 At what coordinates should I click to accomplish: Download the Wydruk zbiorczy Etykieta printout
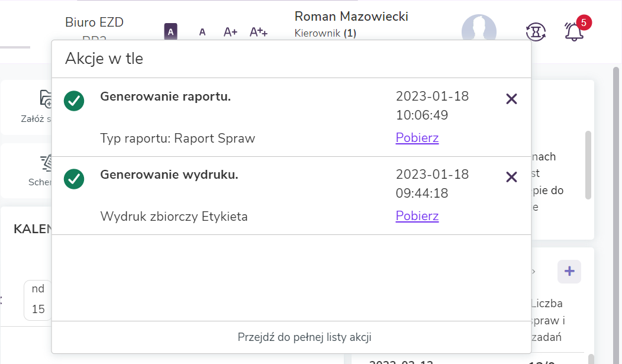coord(417,216)
